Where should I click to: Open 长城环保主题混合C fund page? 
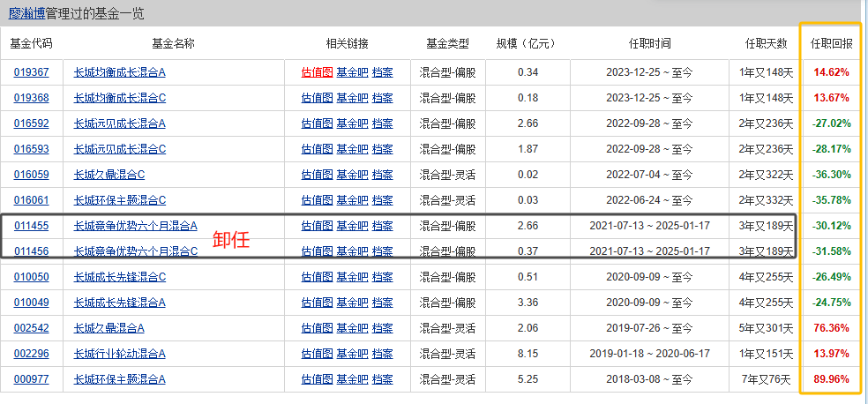pos(120,199)
